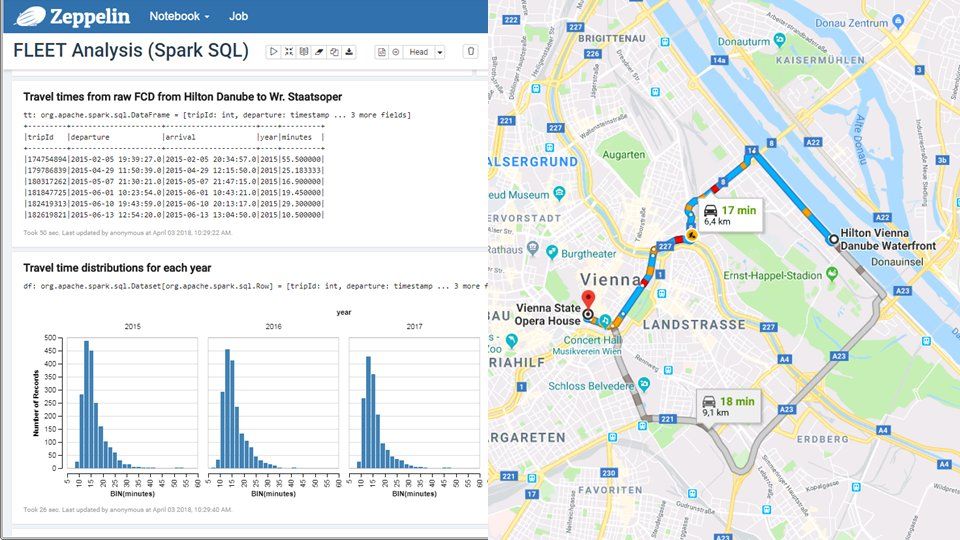Image resolution: width=960 pixels, height=540 pixels.
Task: Click the Hilton Vienna Danube Waterfront origin marker
Action: tap(833, 239)
